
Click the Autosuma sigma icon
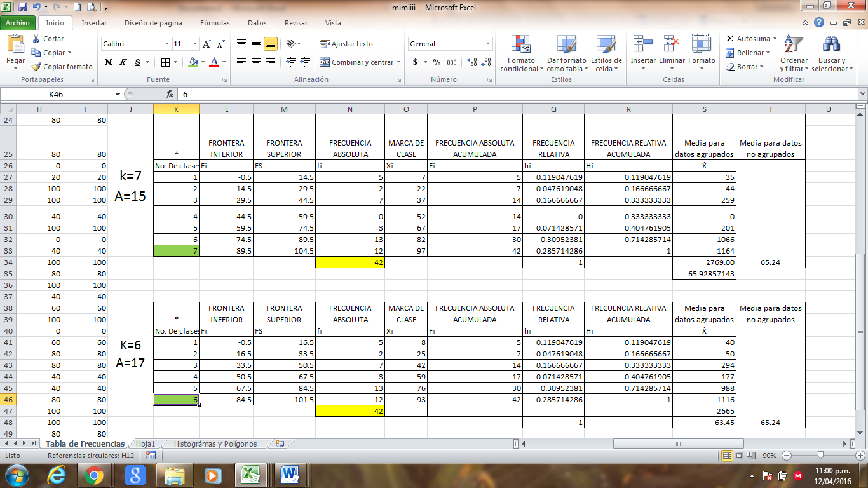click(x=729, y=39)
